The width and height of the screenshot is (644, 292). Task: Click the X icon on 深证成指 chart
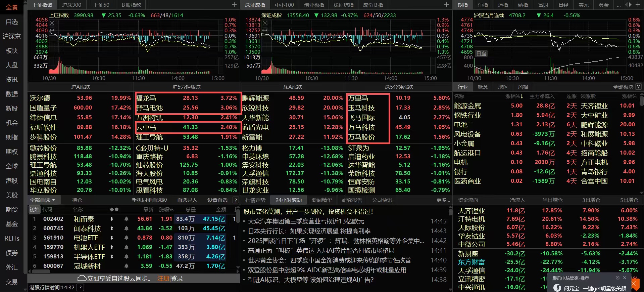coord(265,23)
